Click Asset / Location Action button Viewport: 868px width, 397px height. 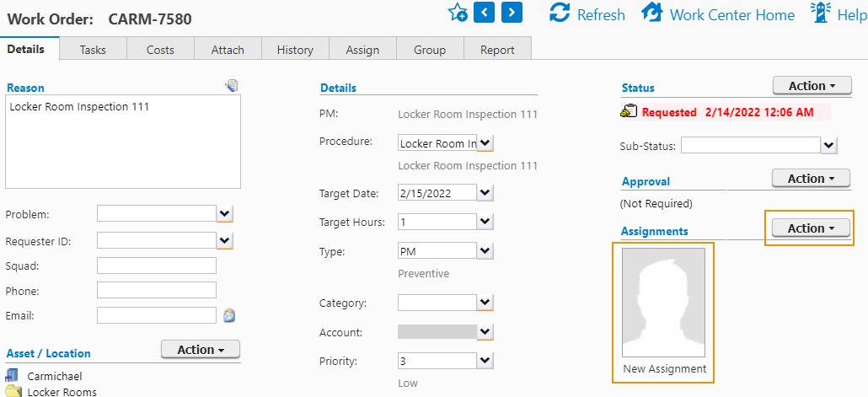(x=200, y=350)
